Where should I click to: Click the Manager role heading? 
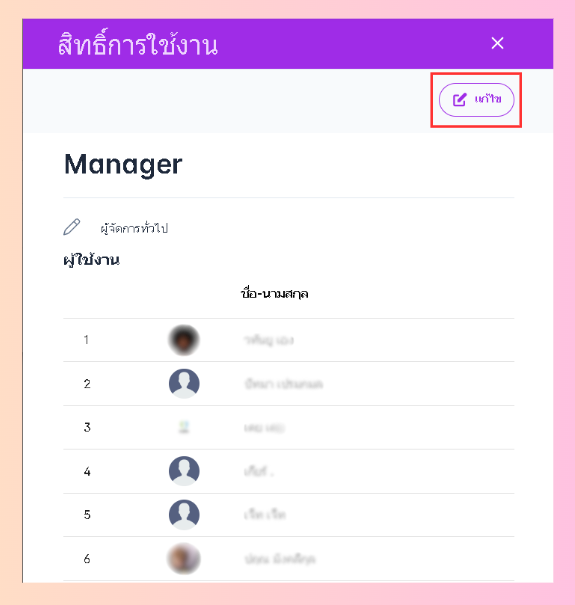click(x=123, y=165)
